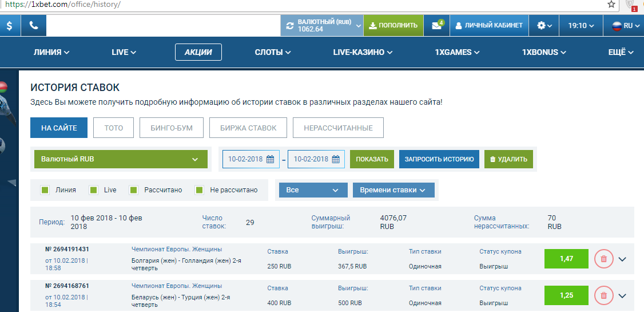
Task: Open the СЛОТЫ menu
Action: pos(273,52)
